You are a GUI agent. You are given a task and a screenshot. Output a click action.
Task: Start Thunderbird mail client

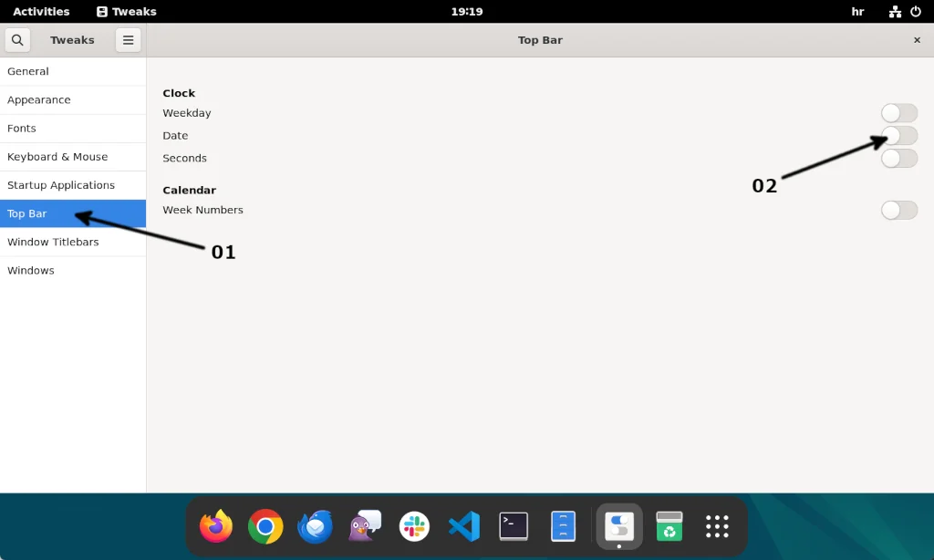click(x=315, y=526)
